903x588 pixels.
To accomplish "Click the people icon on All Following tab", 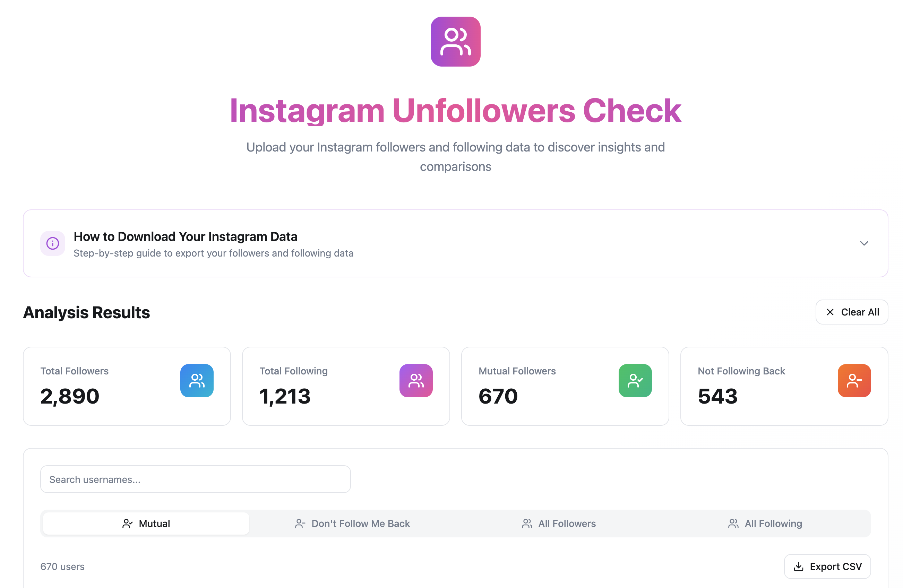I will [x=734, y=523].
